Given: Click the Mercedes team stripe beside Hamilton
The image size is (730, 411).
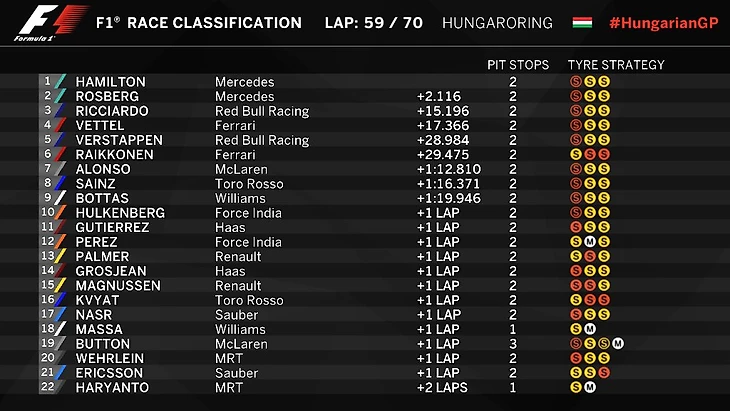Looking at the screenshot, I should point(60,81).
